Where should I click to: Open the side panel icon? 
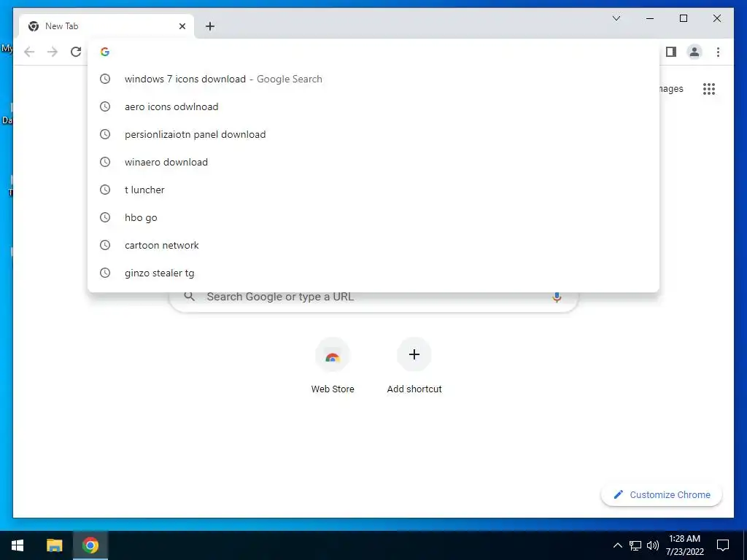(x=671, y=52)
